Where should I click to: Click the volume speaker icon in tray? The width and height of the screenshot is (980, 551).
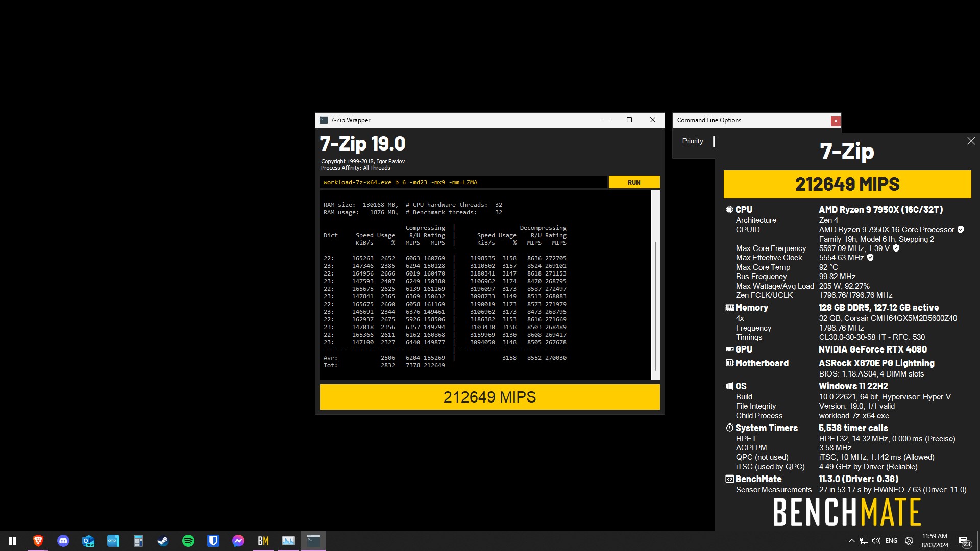876,541
